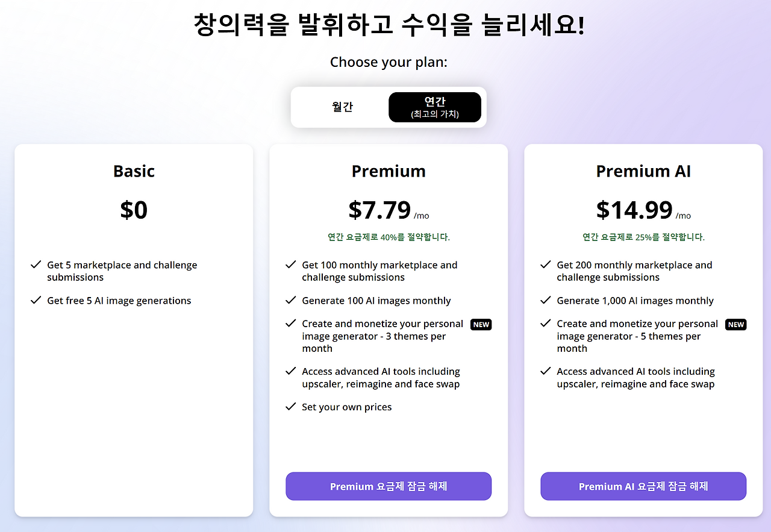The image size is (771, 532).
Task: Select the 연간 (최고의 가치) billing option
Action: tap(435, 107)
